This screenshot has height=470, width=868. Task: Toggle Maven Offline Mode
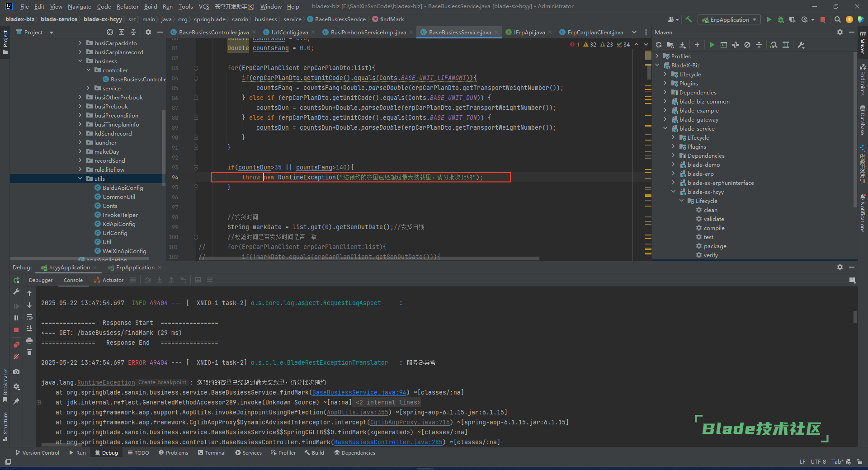point(736,45)
